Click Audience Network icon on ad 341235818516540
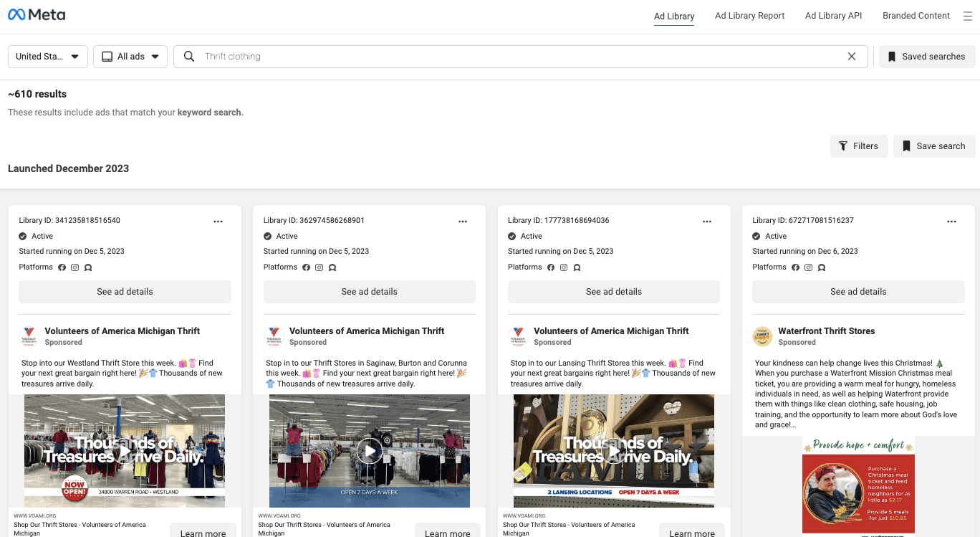This screenshot has width=980, height=537. (88, 267)
